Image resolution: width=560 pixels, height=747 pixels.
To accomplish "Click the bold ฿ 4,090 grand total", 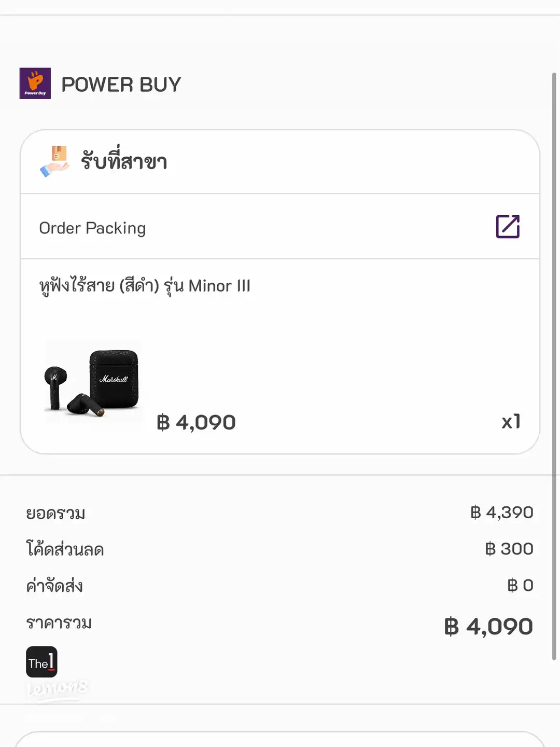I will coord(488,627).
